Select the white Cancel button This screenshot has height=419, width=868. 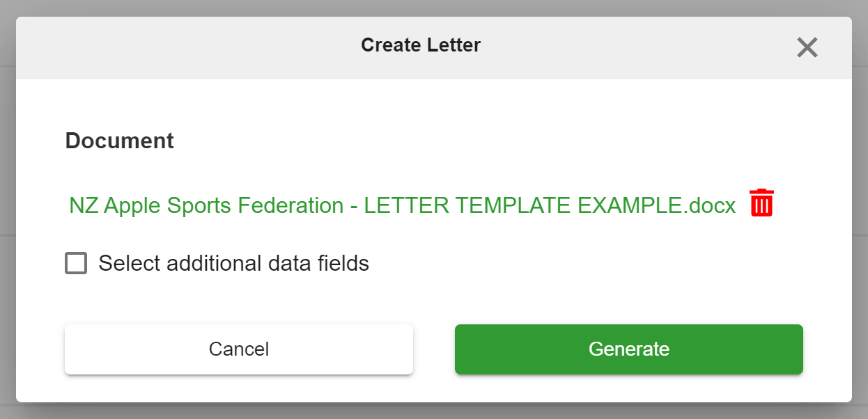(239, 349)
